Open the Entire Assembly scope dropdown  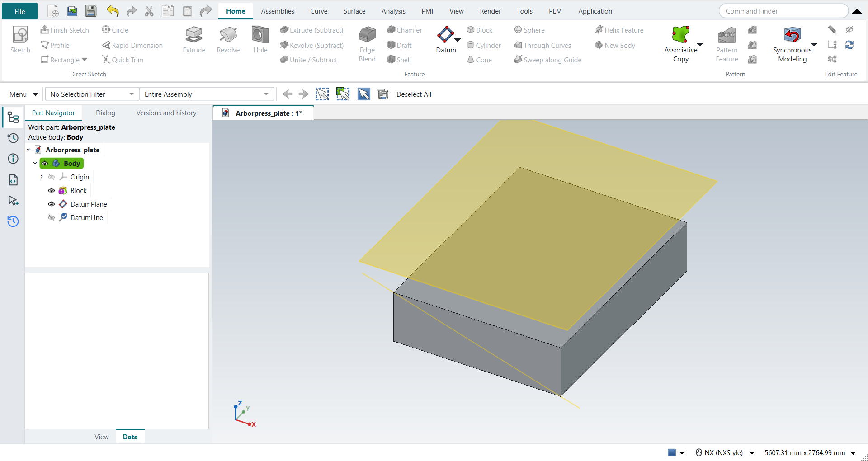207,94
